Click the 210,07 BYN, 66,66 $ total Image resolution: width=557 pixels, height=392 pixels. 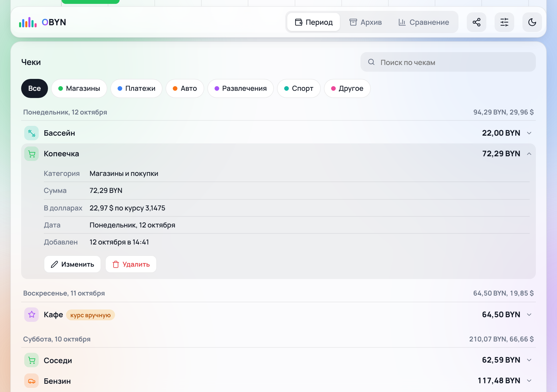pyautogui.click(x=501, y=339)
